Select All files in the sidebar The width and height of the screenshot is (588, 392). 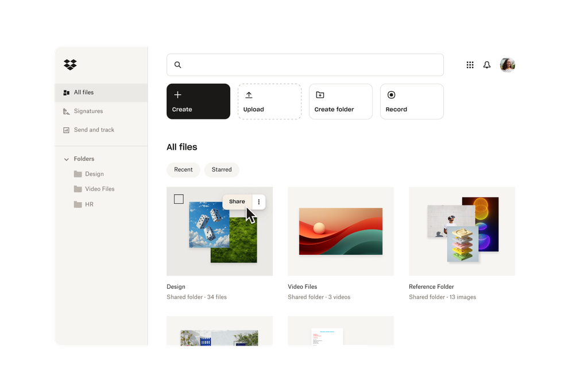click(83, 92)
